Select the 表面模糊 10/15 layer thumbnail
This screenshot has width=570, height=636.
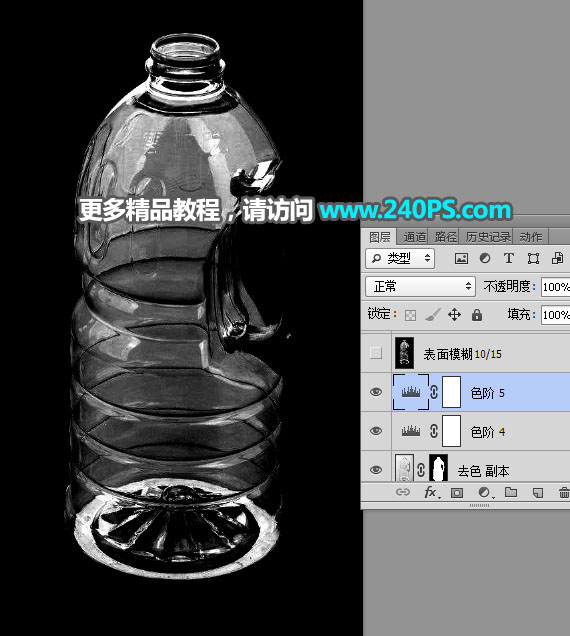pyautogui.click(x=404, y=353)
